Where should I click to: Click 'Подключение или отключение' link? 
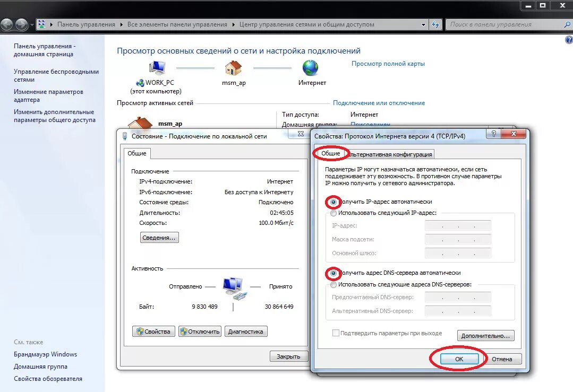click(379, 103)
